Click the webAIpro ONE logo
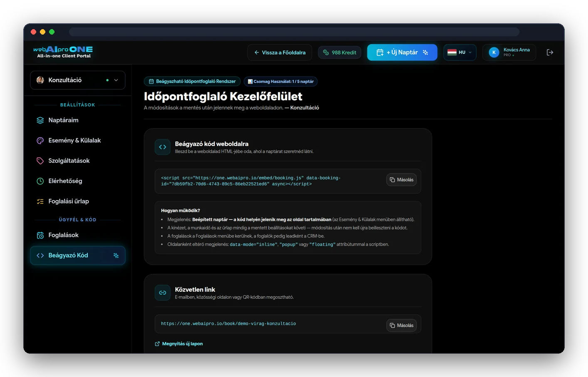Screen dimensions: 588x377 (63, 52)
